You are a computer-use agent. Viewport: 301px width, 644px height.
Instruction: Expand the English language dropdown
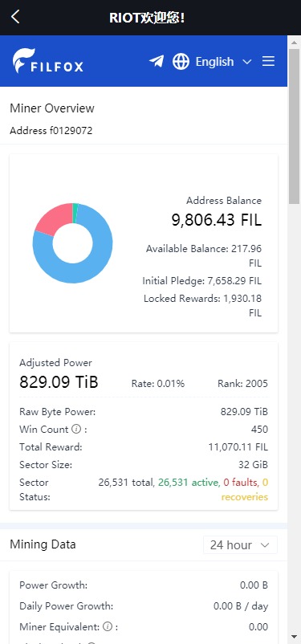223,62
